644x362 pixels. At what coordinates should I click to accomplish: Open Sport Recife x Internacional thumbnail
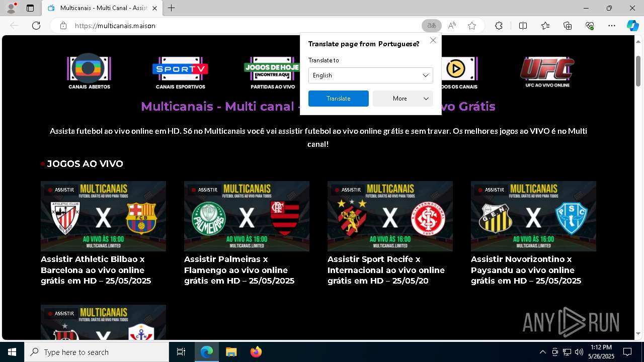click(390, 216)
